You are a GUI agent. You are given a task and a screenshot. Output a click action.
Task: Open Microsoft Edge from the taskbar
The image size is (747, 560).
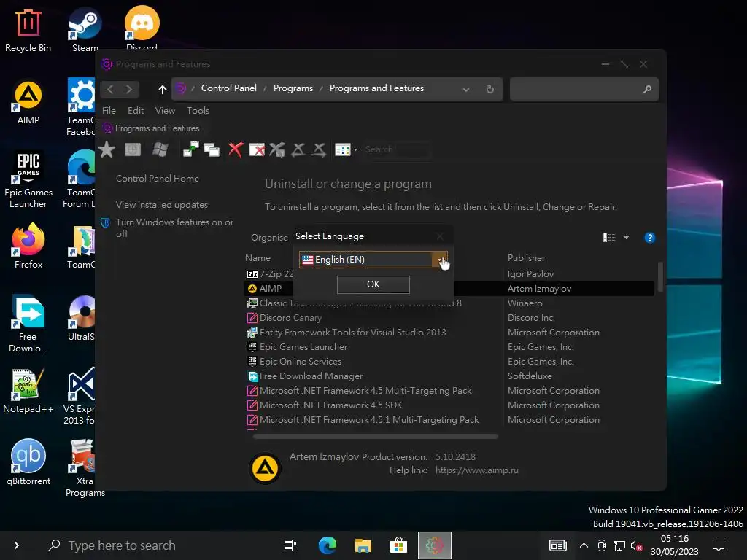click(328, 545)
